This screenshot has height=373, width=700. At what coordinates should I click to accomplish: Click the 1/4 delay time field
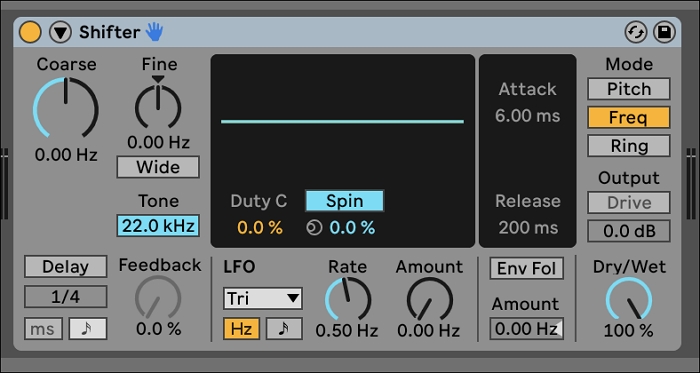pyautogui.click(x=66, y=297)
